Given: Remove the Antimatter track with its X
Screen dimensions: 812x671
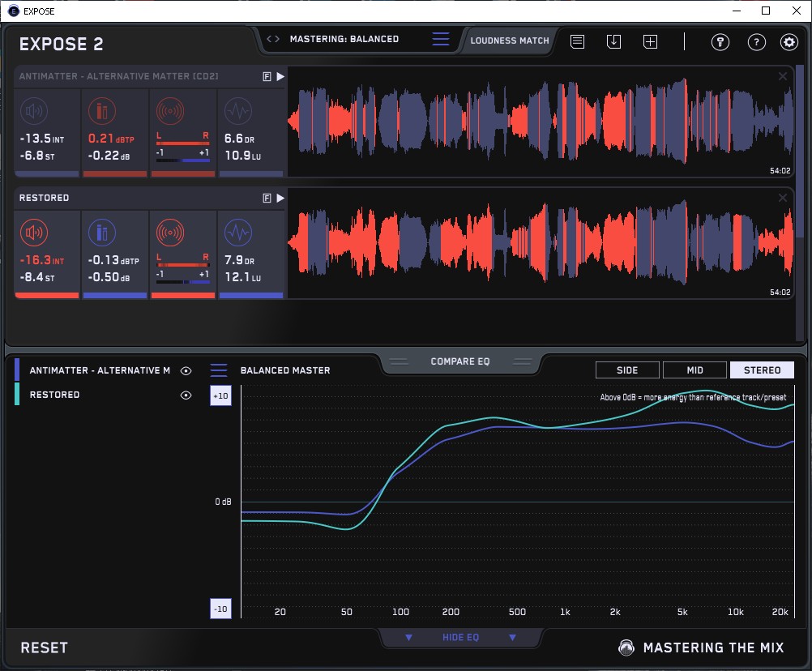Looking at the screenshot, I should [783, 76].
